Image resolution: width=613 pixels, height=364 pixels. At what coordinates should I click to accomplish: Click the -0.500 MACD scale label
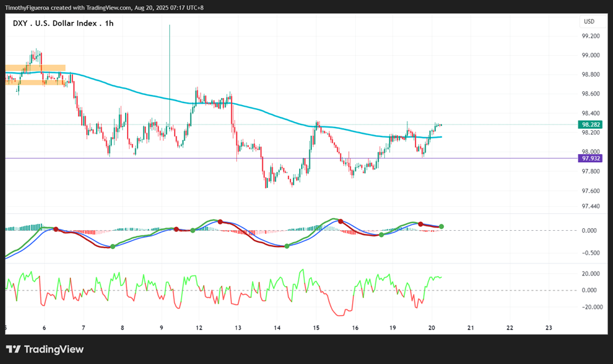pos(591,253)
